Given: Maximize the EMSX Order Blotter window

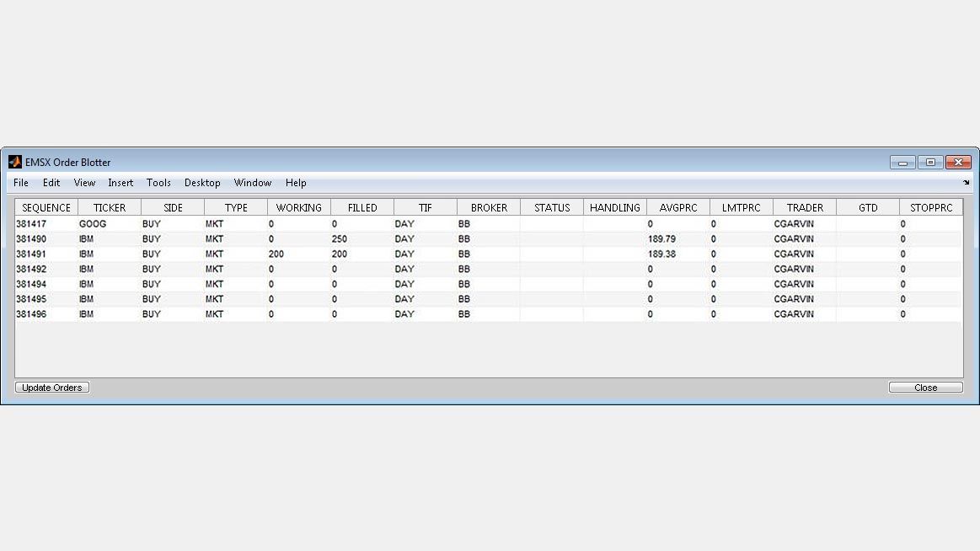Looking at the screenshot, I should [930, 163].
